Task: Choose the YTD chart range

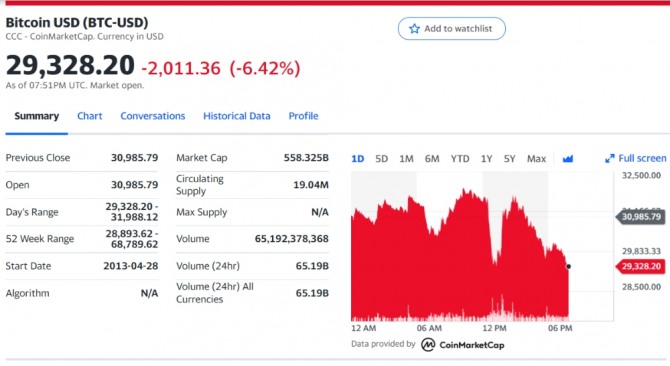Action: coord(460,159)
